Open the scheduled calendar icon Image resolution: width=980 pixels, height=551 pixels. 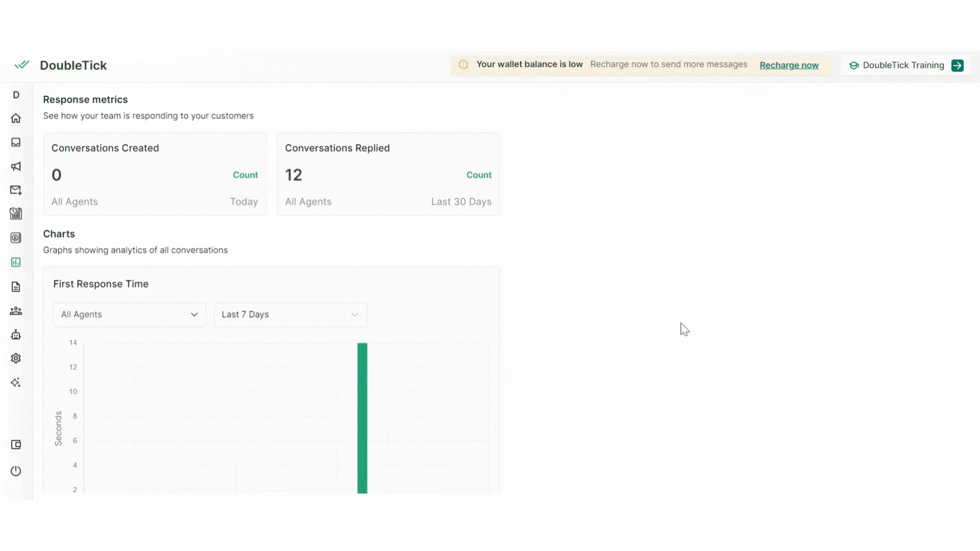click(16, 214)
